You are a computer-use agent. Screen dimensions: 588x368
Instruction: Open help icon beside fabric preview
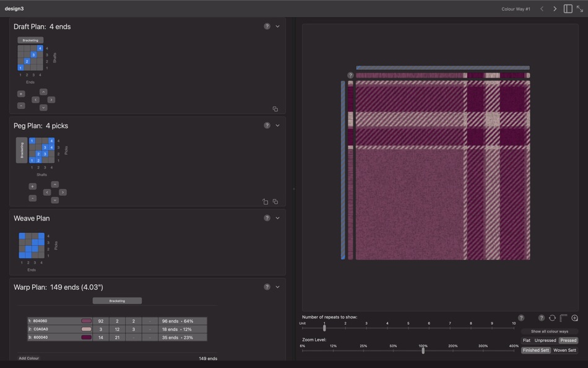[350, 75]
